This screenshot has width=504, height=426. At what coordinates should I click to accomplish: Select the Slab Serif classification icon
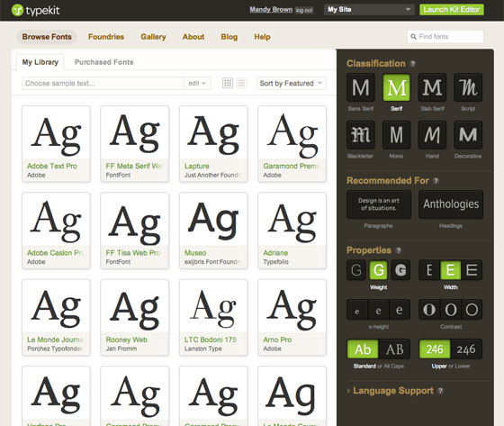point(432,87)
